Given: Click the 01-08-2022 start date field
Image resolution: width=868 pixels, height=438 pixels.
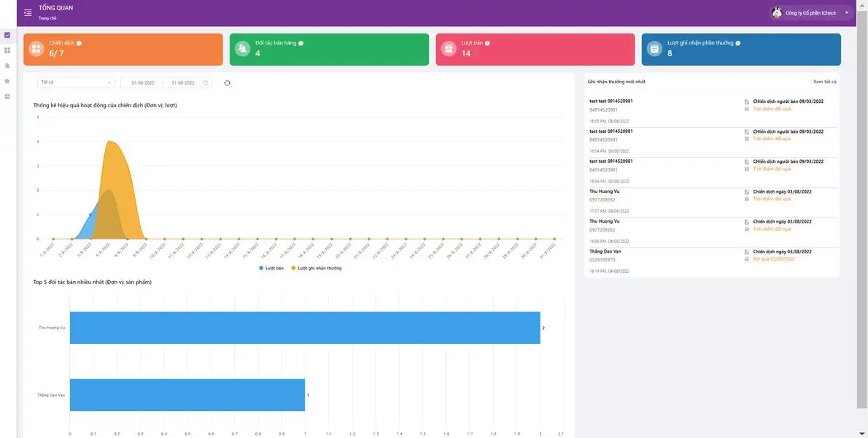Looking at the screenshot, I should coord(142,83).
